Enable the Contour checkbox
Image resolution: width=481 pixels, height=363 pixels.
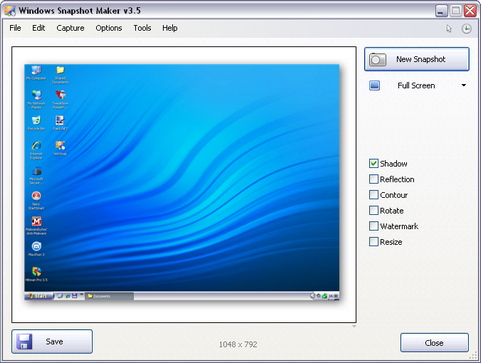[374, 195]
